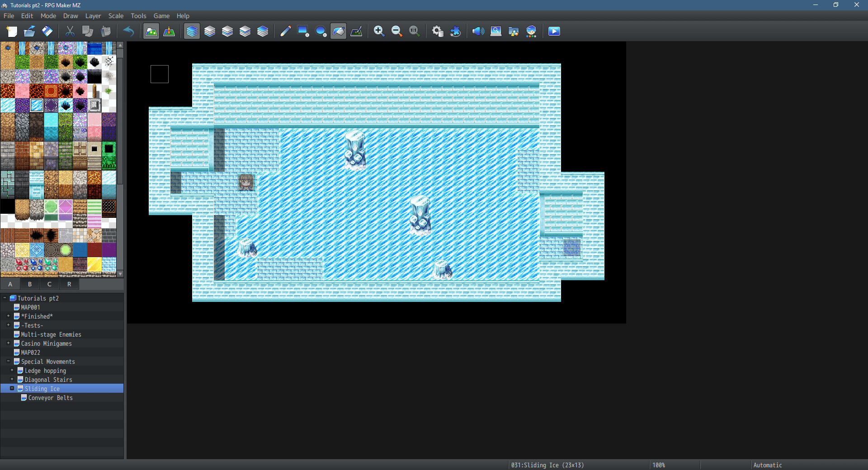Zoom out of the map
The width and height of the screenshot is (868, 470).
point(396,31)
